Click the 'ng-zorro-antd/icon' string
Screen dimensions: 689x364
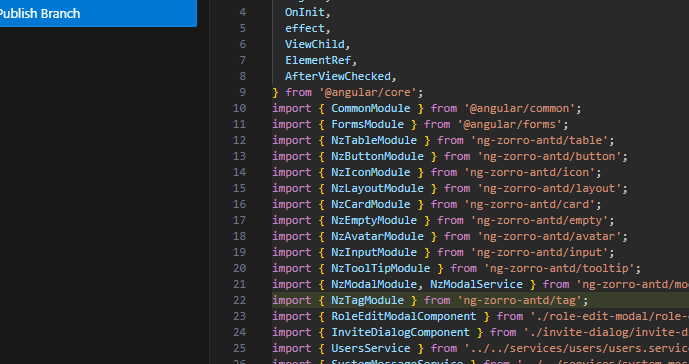(x=529, y=172)
